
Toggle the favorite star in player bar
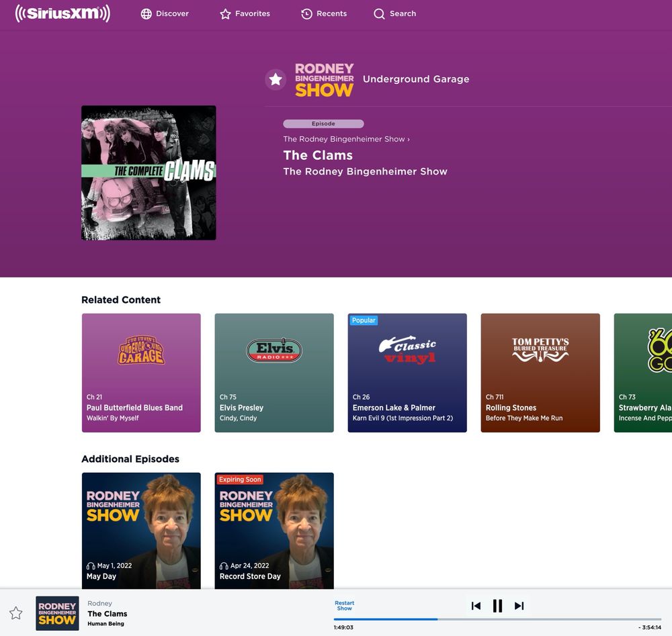tap(16, 613)
